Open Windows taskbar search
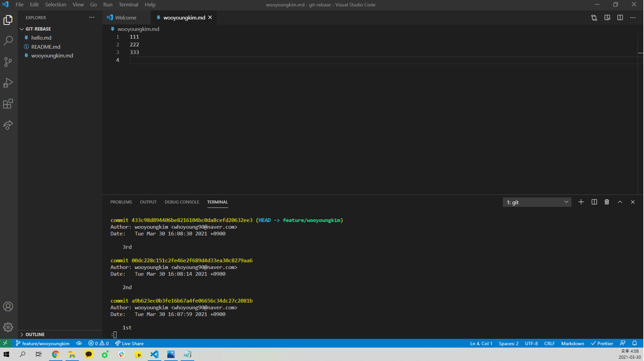This screenshot has width=644, height=361. pyautogui.click(x=23, y=354)
